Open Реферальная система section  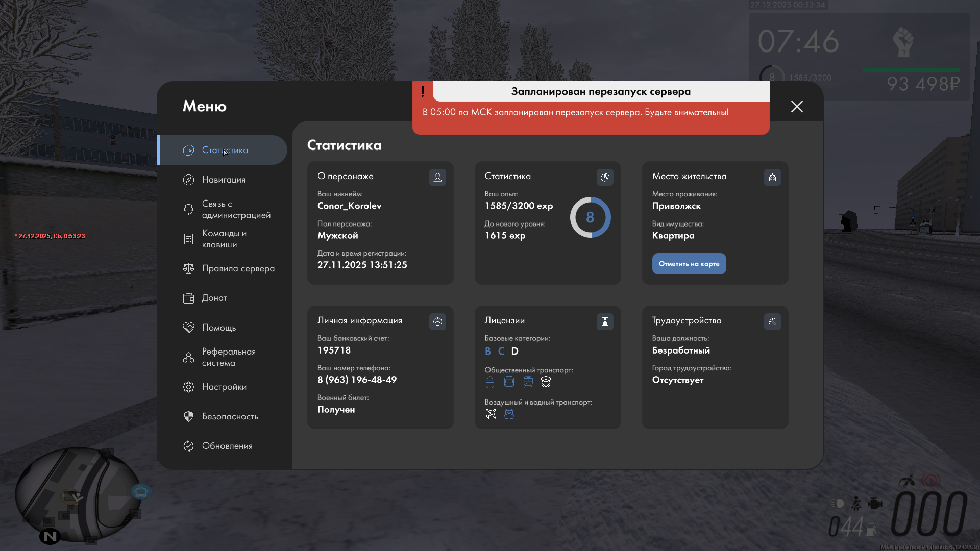tap(228, 357)
